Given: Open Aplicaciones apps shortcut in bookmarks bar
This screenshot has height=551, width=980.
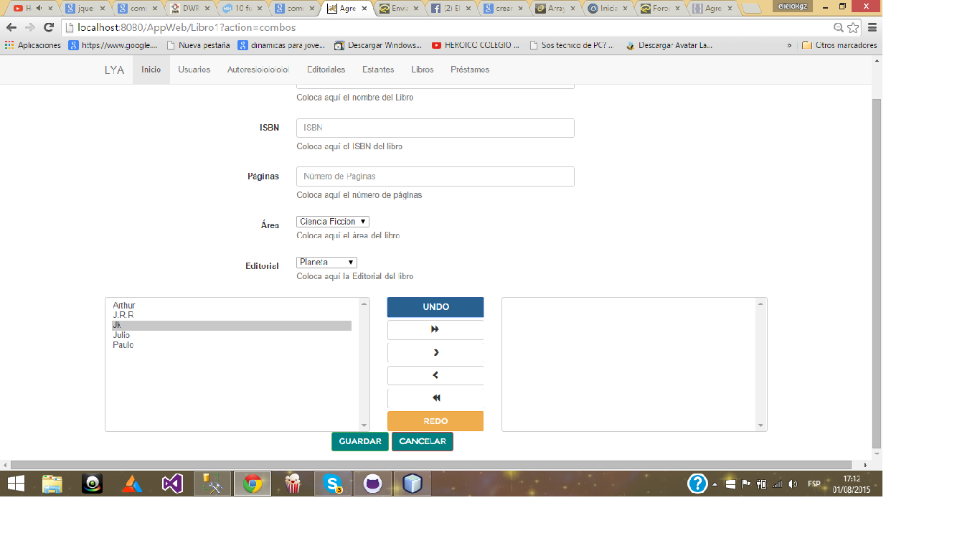Looking at the screenshot, I should [33, 45].
